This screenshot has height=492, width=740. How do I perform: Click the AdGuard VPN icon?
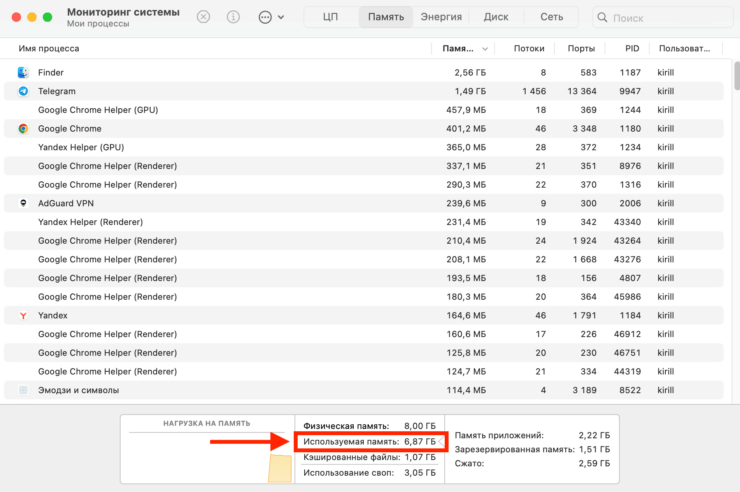[x=24, y=203]
